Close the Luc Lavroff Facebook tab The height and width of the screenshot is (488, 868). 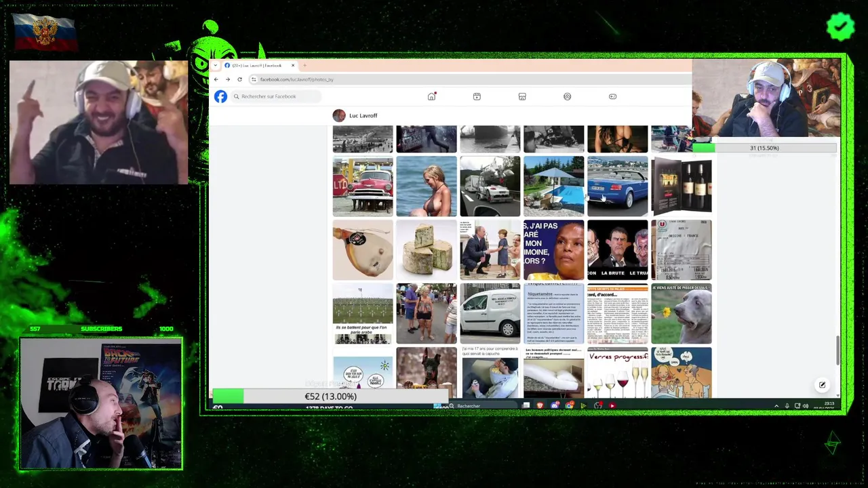pos(293,65)
